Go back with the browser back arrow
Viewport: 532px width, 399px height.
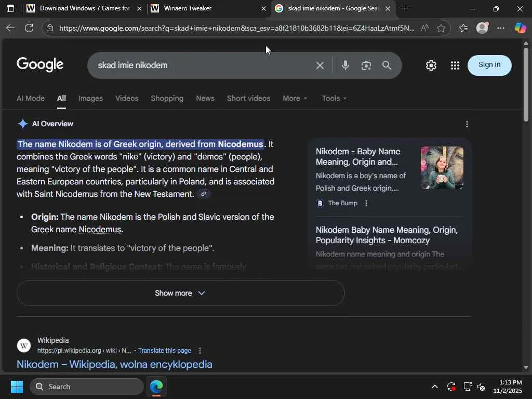(x=10, y=28)
